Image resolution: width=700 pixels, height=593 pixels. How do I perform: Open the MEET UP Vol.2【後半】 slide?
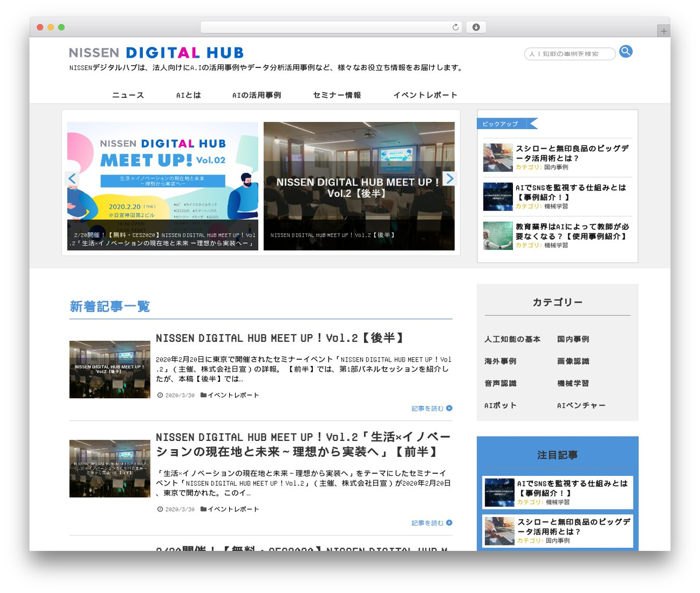coord(359,186)
